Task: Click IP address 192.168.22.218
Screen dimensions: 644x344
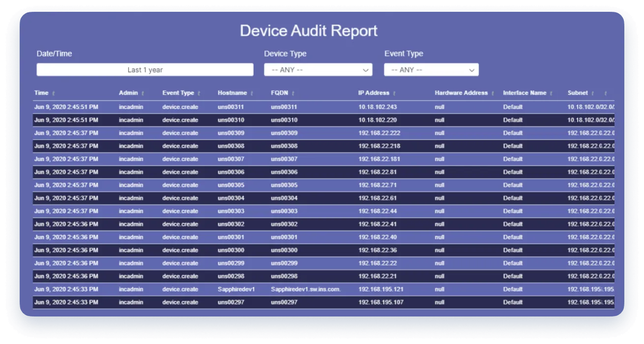Action: 380,146
